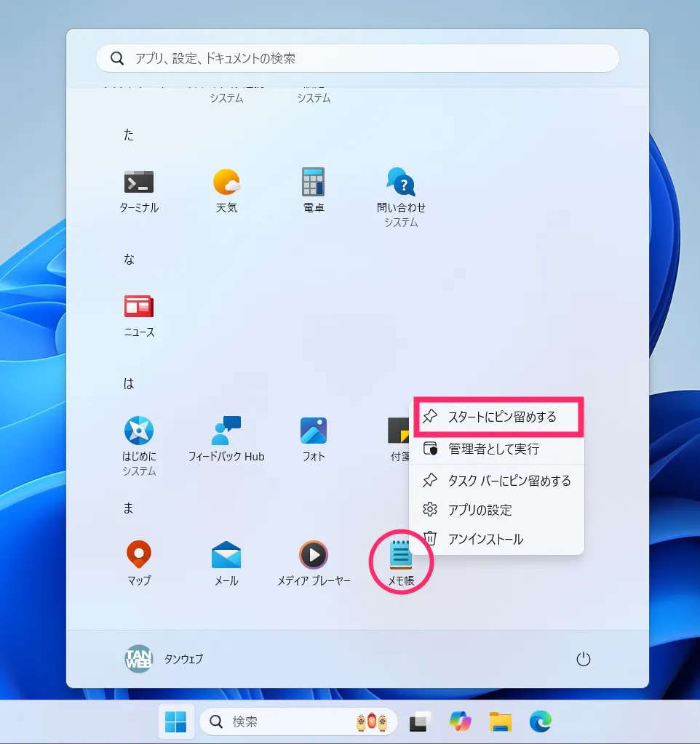
Task: Select タスク バーにピン留めする option
Action: pyautogui.click(x=496, y=481)
